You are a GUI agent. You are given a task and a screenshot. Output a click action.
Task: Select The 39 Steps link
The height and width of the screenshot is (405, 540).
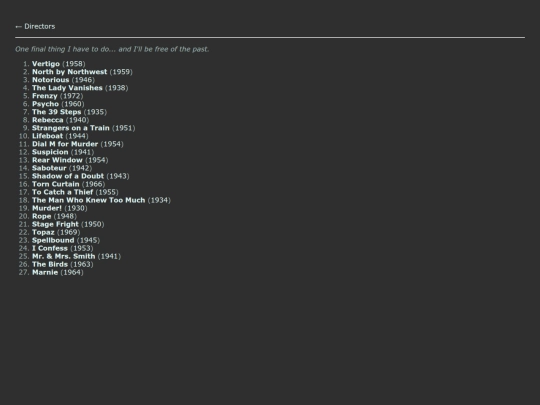56,112
